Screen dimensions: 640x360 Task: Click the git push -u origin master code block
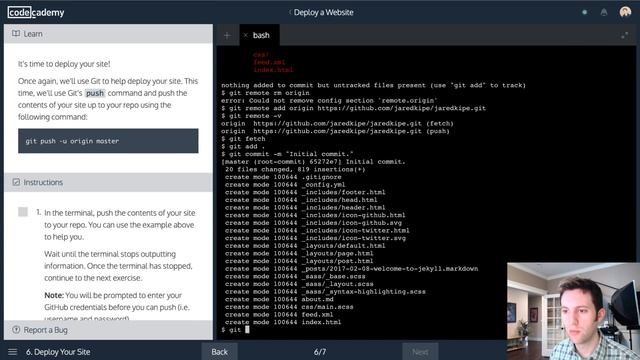coord(108,141)
